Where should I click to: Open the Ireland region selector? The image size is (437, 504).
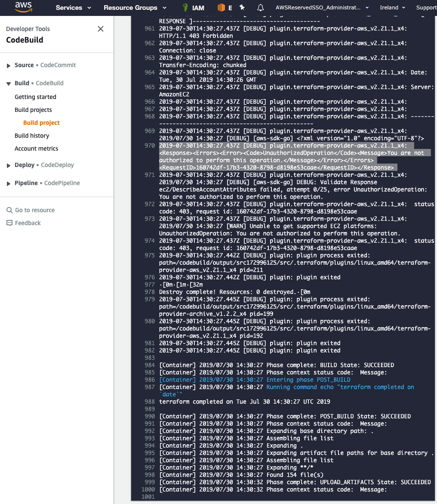pos(392,8)
